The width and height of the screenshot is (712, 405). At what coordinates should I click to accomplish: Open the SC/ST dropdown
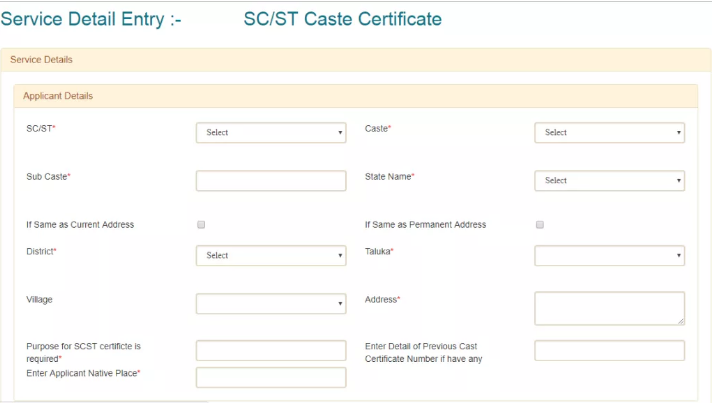tap(270, 132)
